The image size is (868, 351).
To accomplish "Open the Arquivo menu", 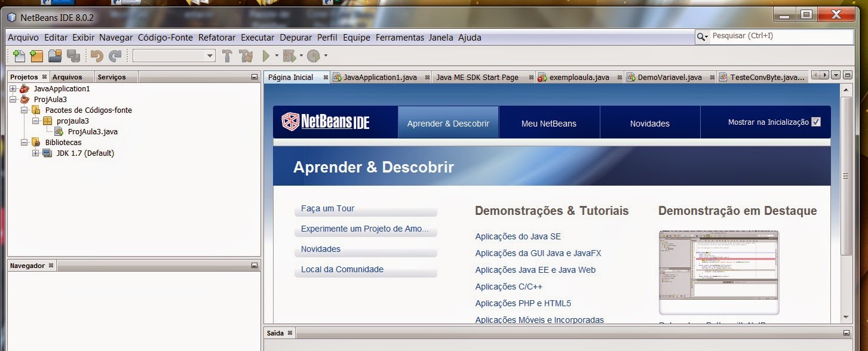I will [x=23, y=37].
